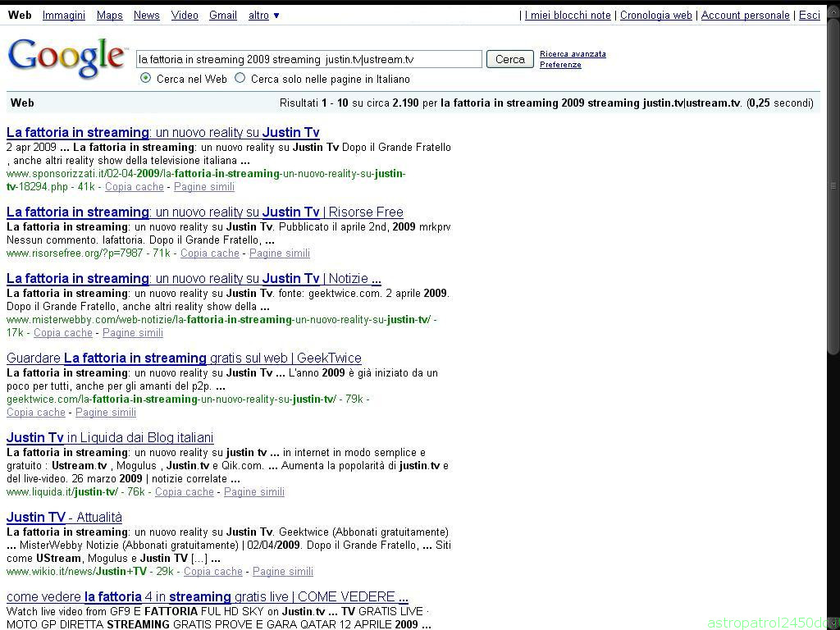
Task: Open the News tab
Action: (147, 16)
